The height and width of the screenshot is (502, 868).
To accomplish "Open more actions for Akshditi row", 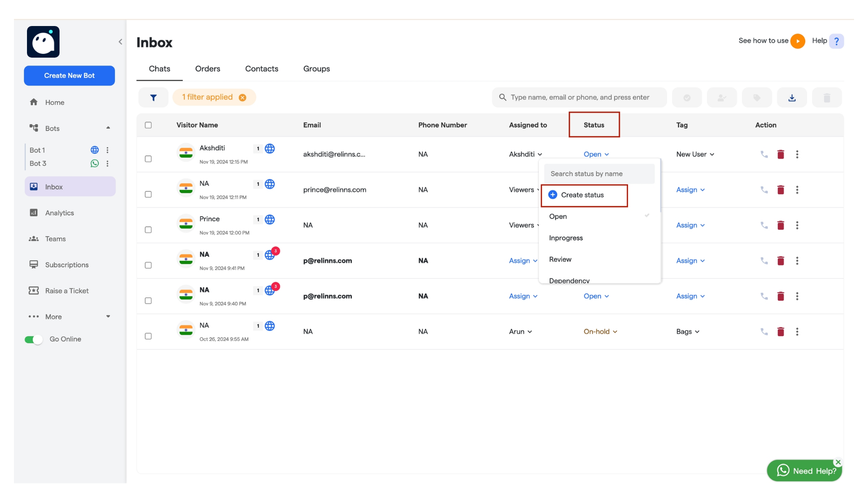I will (x=797, y=154).
